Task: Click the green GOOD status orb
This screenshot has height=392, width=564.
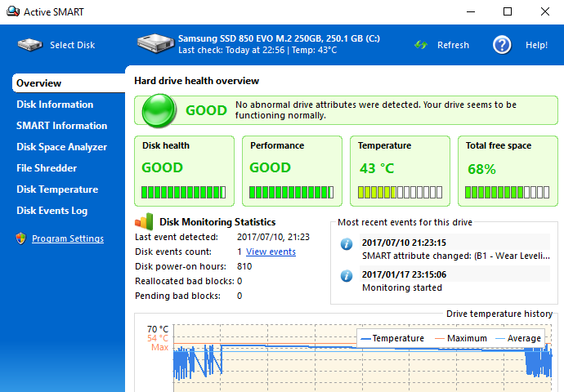Action: pos(159,110)
